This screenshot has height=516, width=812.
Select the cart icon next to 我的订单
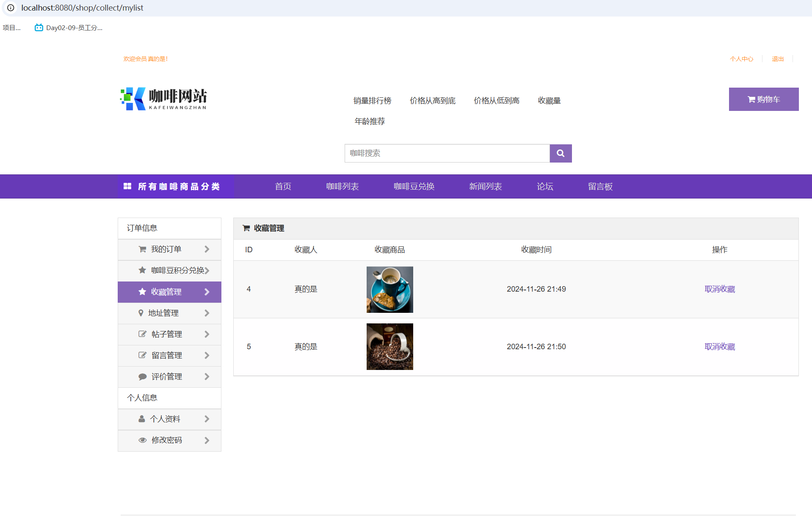tap(142, 249)
